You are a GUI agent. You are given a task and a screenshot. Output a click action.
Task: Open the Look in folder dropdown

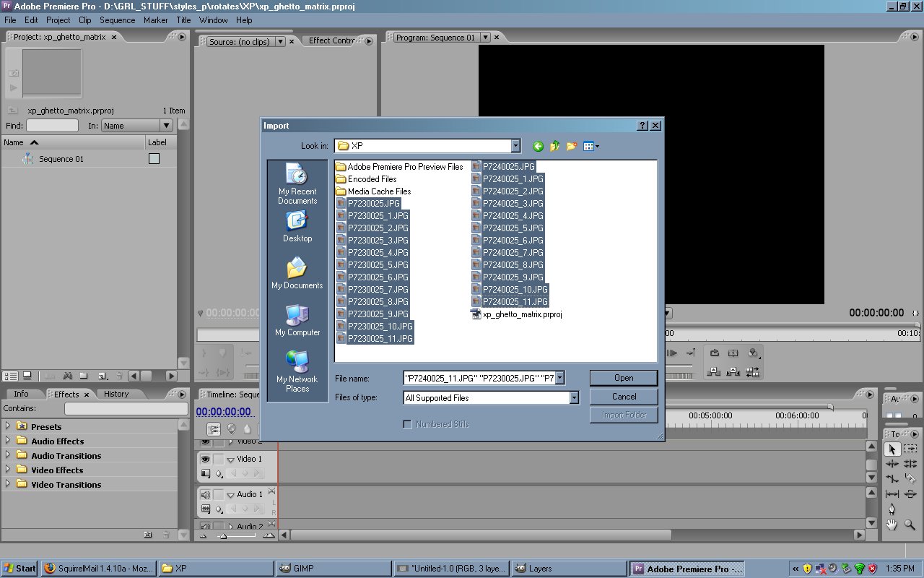[x=515, y=145]
